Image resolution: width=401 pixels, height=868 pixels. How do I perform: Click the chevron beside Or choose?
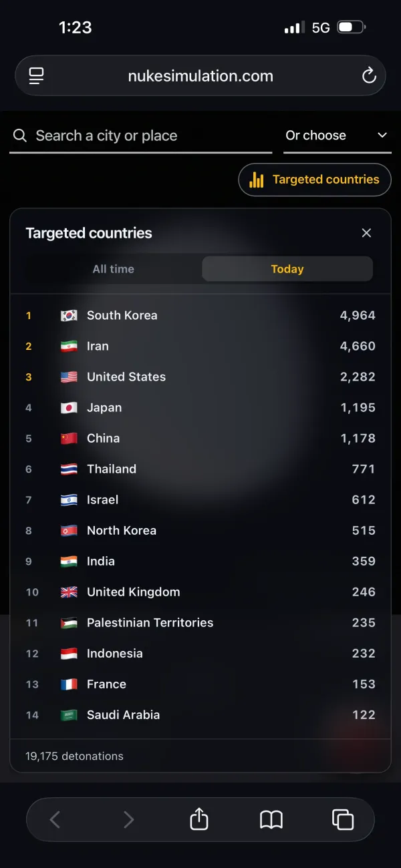tap(382, 136)
